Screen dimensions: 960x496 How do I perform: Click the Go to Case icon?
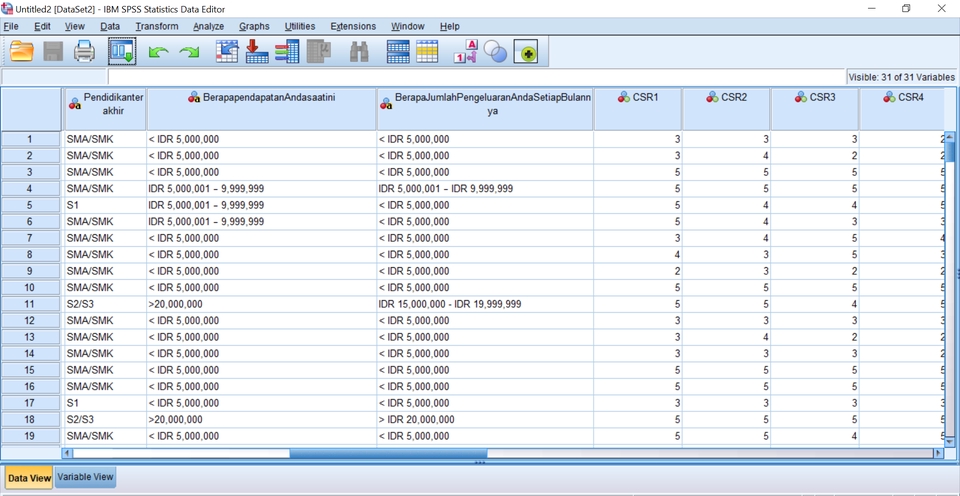coord(227,51)
